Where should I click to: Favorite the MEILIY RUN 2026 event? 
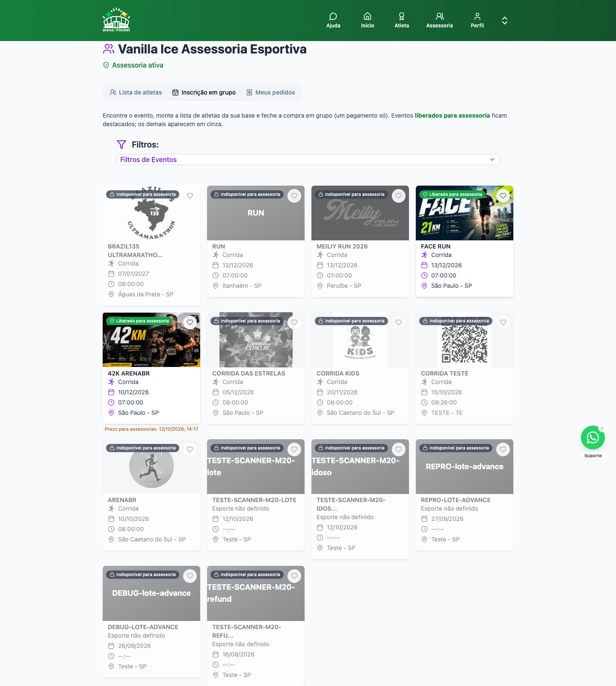point(399,196)
